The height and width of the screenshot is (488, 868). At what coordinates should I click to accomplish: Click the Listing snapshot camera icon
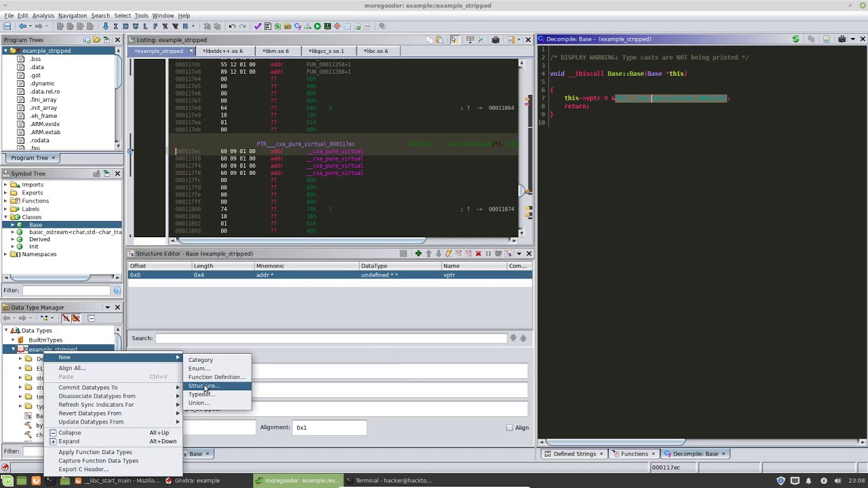496,39
